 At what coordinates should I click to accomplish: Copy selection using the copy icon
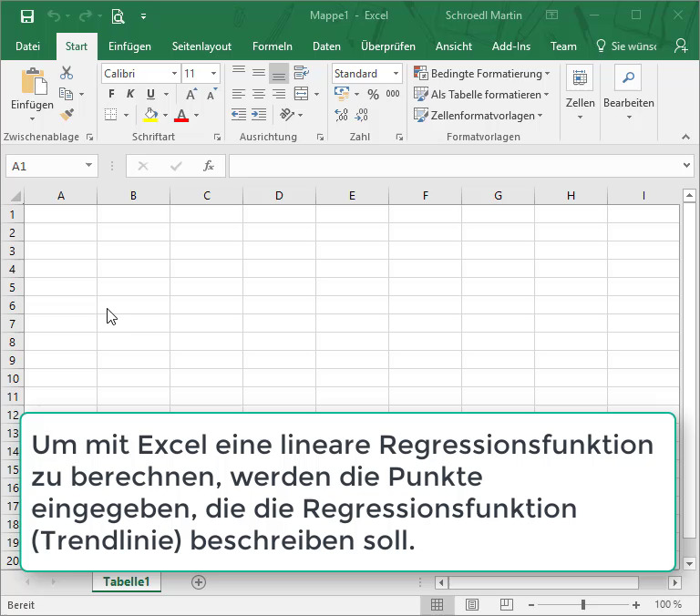tap(66, 94)
